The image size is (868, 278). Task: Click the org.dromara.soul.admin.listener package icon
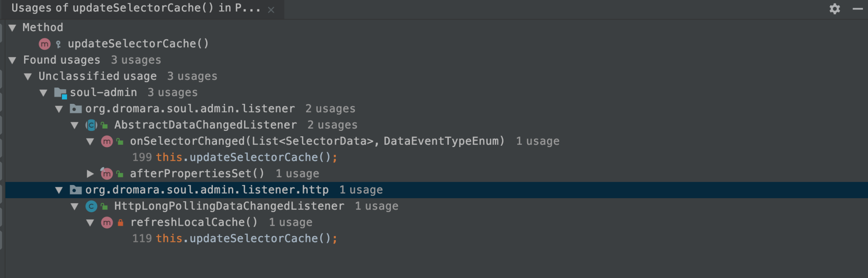(75, 109)
